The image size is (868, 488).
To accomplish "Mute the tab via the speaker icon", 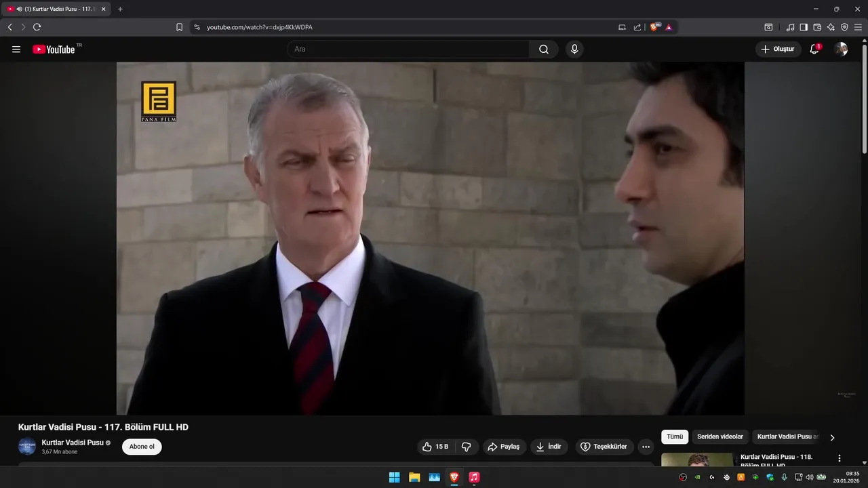I will [18, 9].
